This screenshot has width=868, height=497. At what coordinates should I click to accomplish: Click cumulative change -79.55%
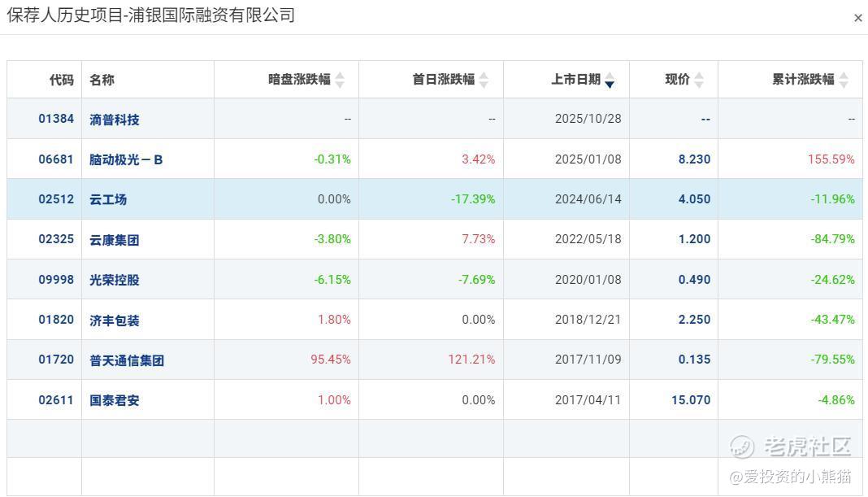tap(832, 359)
